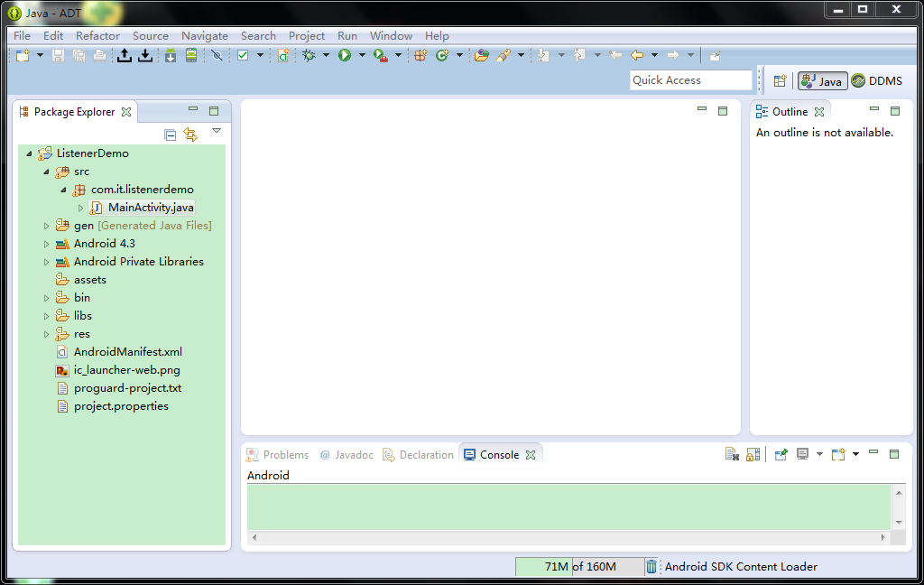This screenshot has height=585, width=924.
Task: Expand the Android 4.3 library node
Action: (46, 244)
